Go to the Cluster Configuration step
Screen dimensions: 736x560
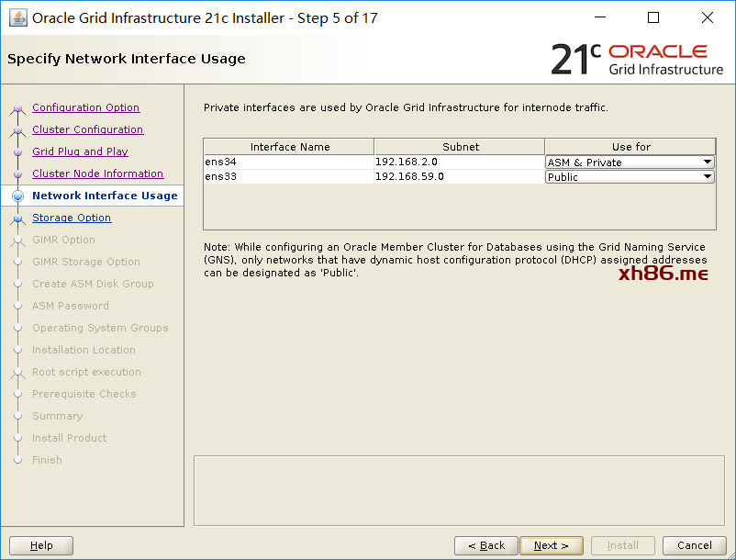87,129
